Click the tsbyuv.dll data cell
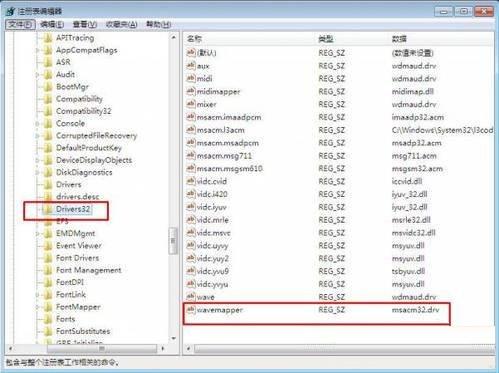Screen dimensions: 499x373 pos(408,271)
